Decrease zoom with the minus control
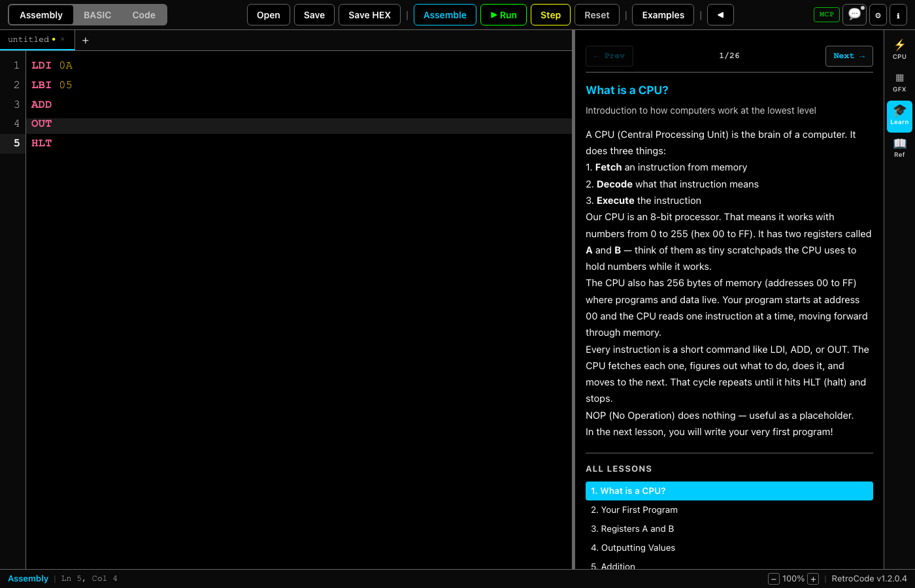This screenshot has width=915, height=588. 773,579
